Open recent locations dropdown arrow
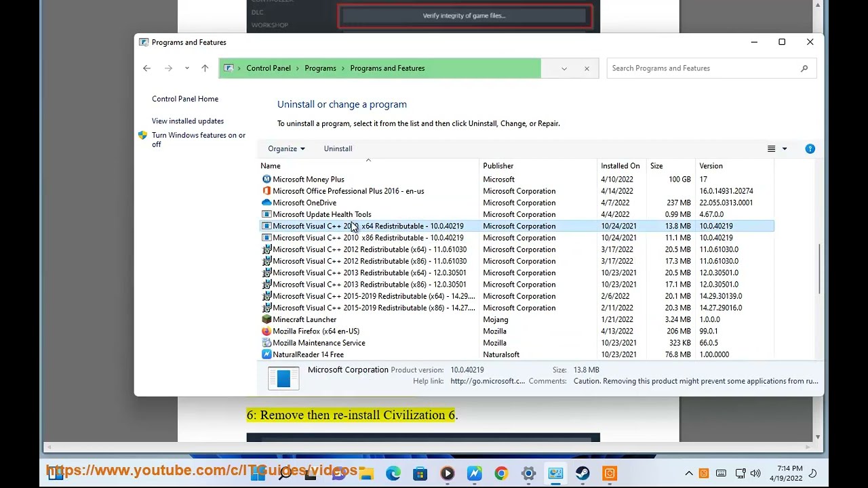Screen dimensions: 868x488 coord(186,68)
